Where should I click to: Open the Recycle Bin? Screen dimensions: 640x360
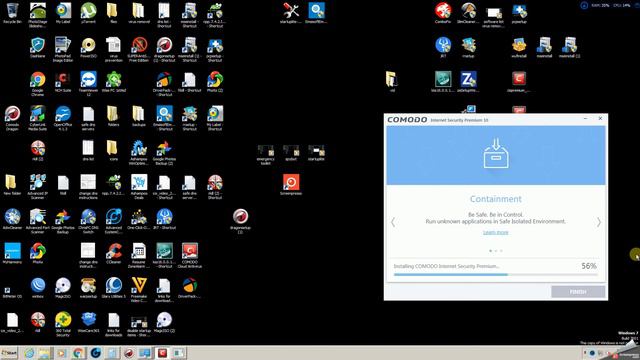coord(12,13)
